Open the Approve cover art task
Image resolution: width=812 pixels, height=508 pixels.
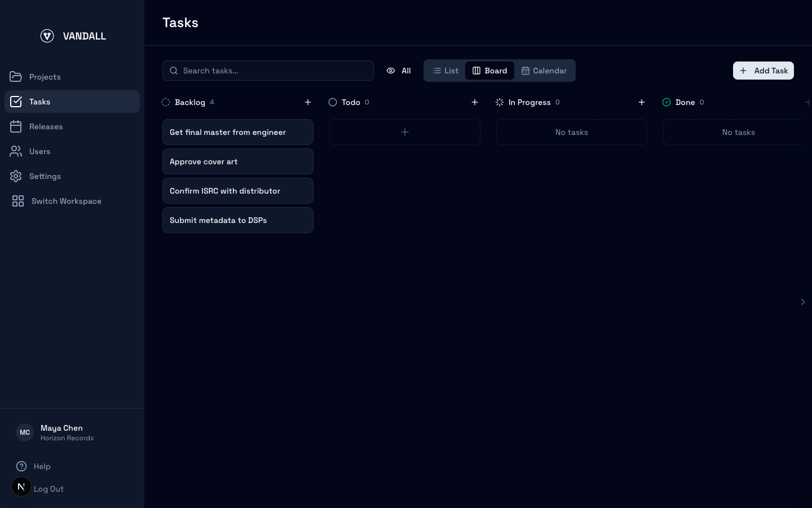coord(238,161)
